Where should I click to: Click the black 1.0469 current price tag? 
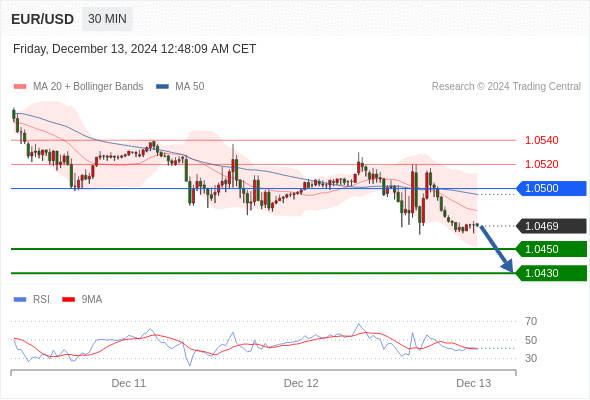(x=551, y=226)
